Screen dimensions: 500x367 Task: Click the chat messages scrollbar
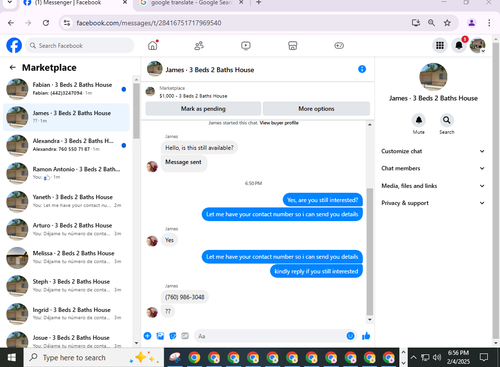click(370, 251)
